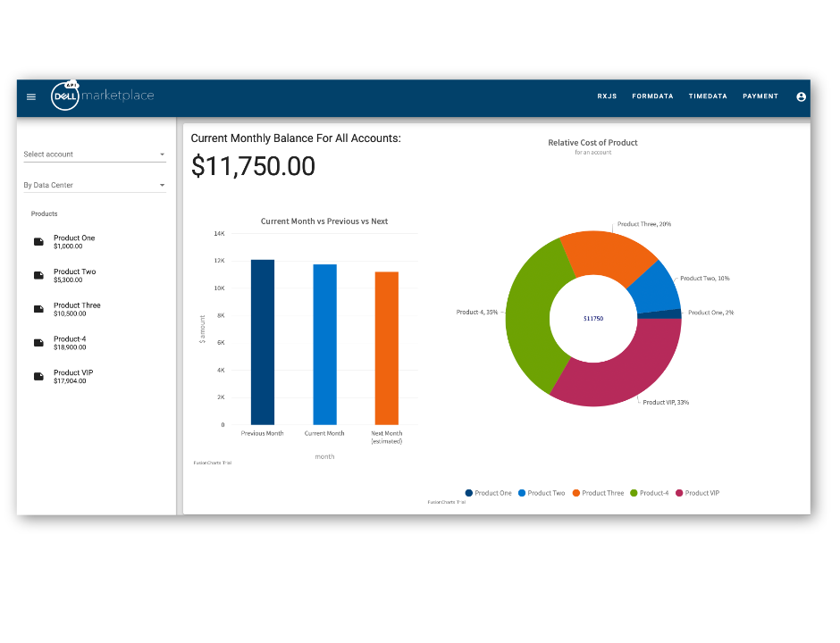Click the Relative Cost of Product title
This screenshot has height=643, width=840.
(592, 143)
